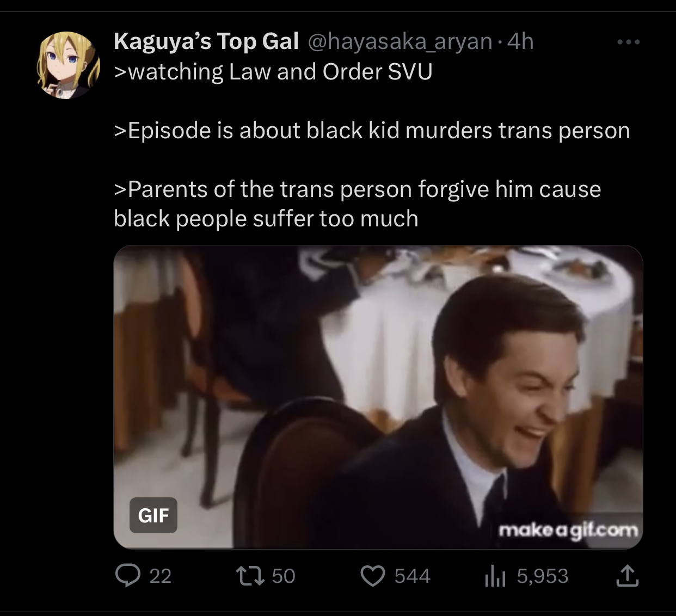Visit the @hayasaka_aryan handle link
The width and height of the screenshot is (676, 616).
click(400, 41)
